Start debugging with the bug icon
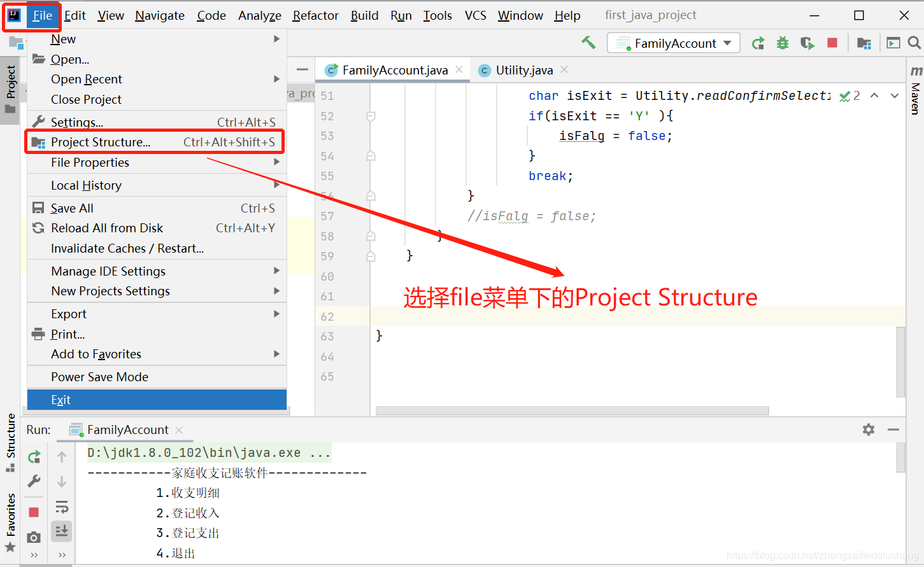 783,43
